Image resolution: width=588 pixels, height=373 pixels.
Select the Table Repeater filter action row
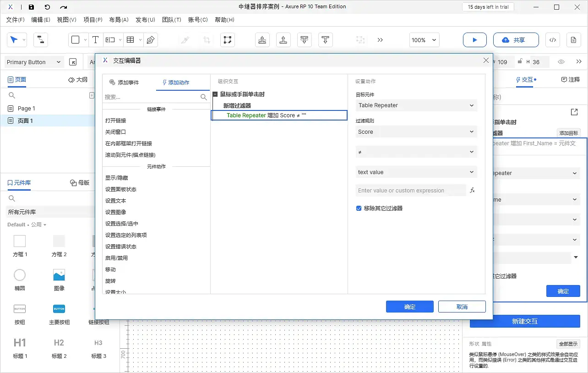point(279,115)
